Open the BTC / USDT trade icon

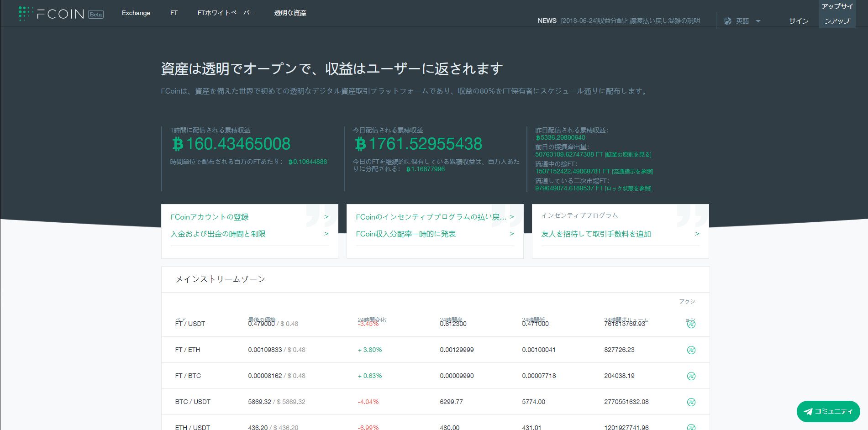[691, 402]
